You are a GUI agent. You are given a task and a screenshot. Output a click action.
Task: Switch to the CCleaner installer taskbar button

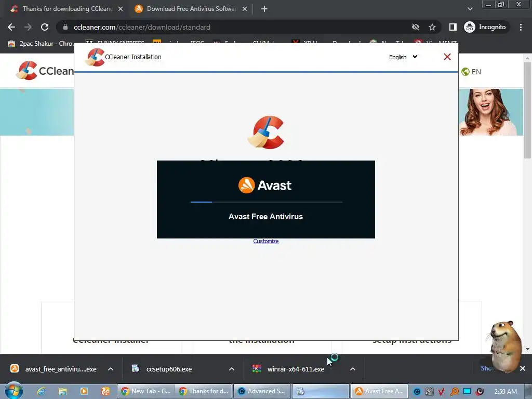320,391
